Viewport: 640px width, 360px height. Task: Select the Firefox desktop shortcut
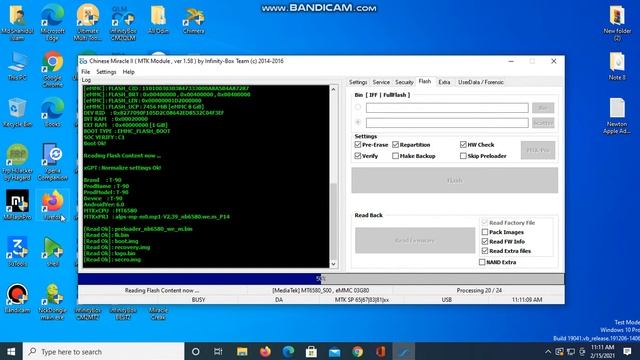click(53, 205)
